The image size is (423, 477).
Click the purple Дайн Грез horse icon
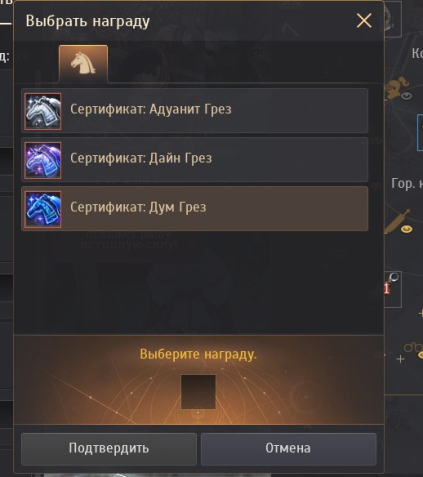coord(43,160)
